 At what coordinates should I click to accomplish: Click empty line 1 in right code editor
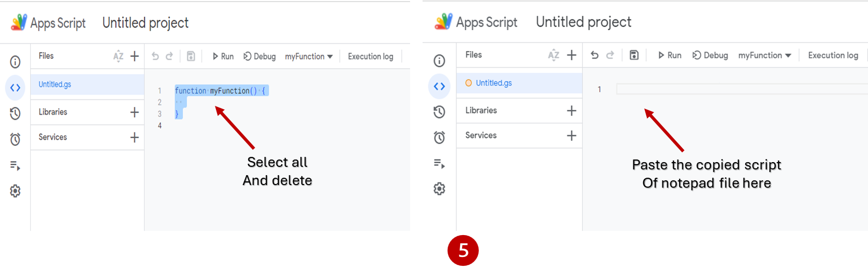point(739,89)
